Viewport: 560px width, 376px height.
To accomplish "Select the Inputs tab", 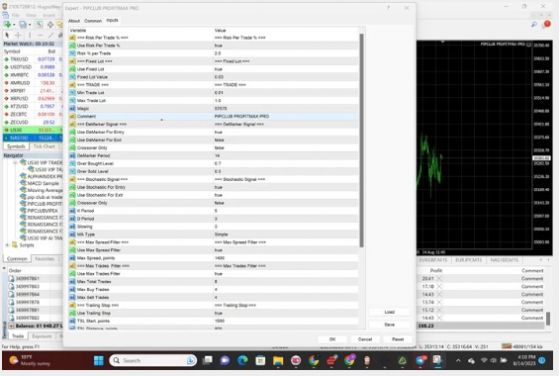I will [112, 20].
